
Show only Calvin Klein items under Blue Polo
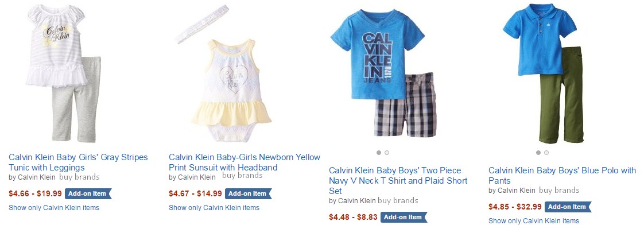(x=534, y=220)
